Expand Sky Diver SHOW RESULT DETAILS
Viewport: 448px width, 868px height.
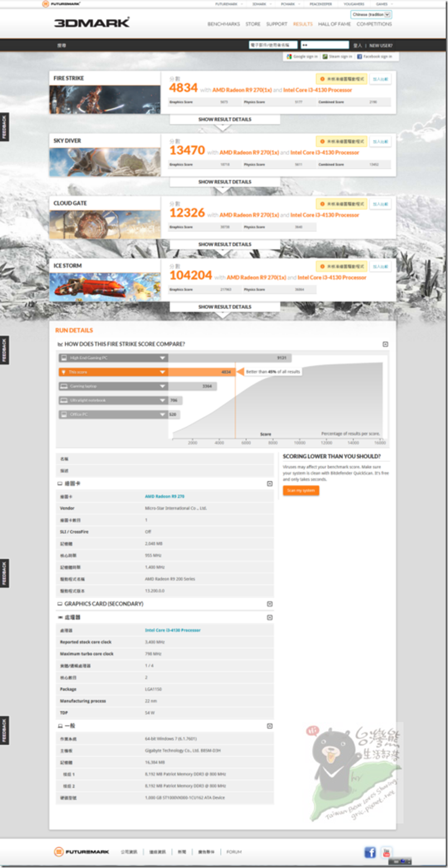coord(225,182)
